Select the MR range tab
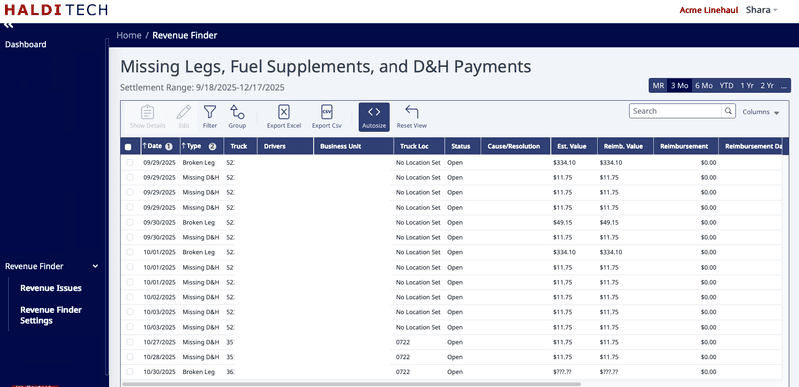The image size is (799, 387). (658, 86)
